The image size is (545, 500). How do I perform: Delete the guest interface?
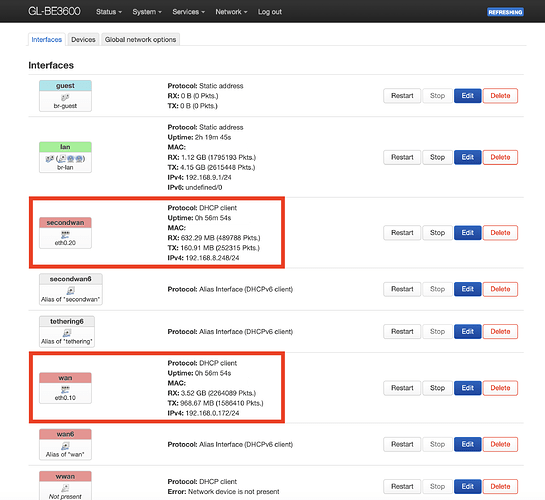click(x=500, y=96)
